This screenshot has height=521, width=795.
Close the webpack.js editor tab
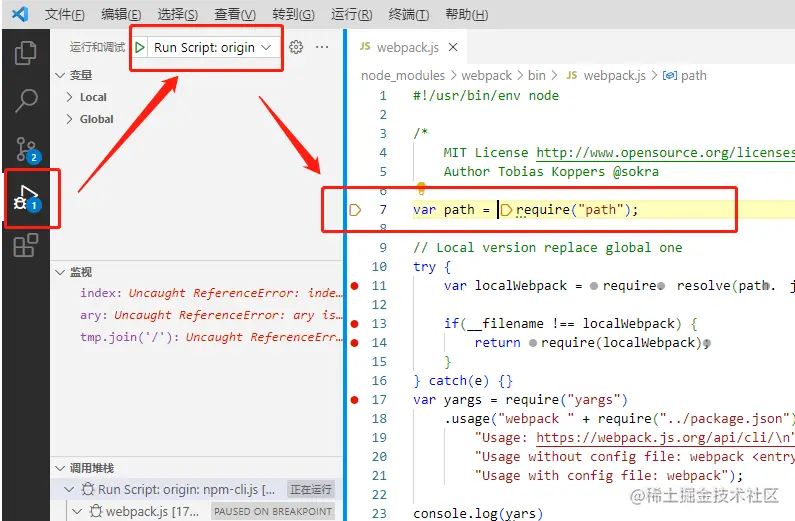(x=453, y=47)
